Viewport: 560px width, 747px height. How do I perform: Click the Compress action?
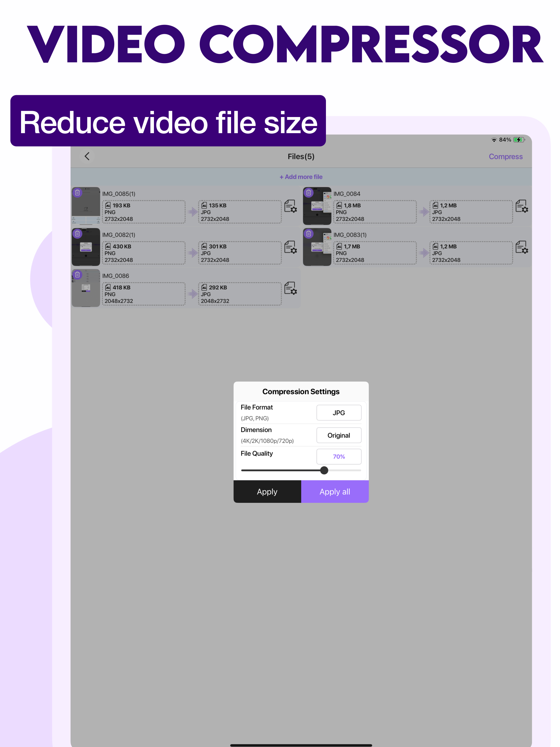coord(506,156)
